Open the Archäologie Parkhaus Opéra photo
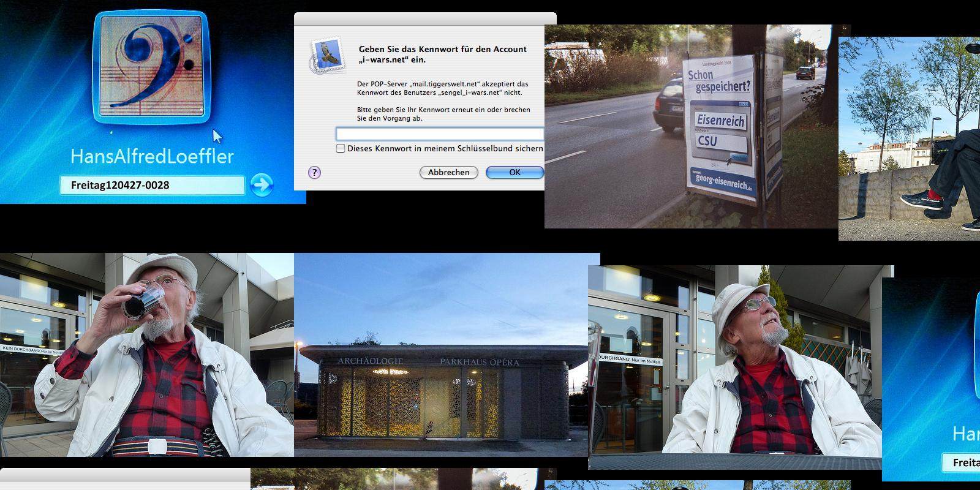Viewport: 980px width, 490px height. pyautogui.click(x=447, y=355)
